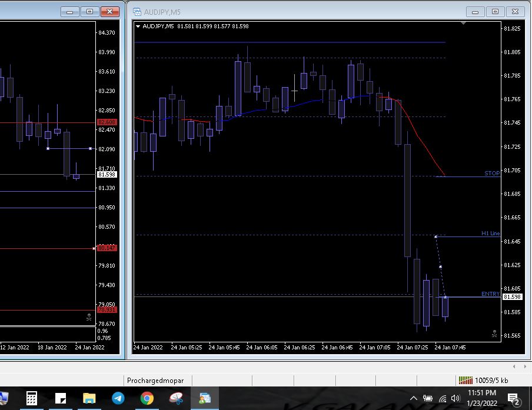Open Sticky Notes from the taskbar
The height and width of the screenshot is (410, 532).
tap(61, 398)
